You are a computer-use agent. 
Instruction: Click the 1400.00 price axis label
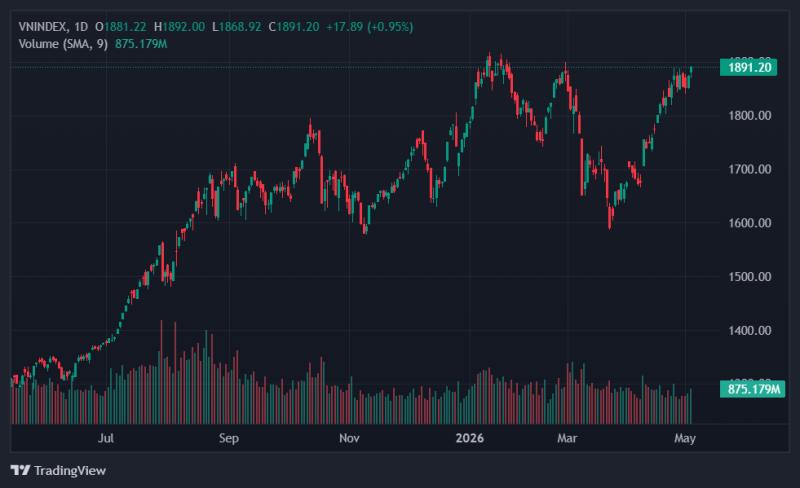[749, 331]
